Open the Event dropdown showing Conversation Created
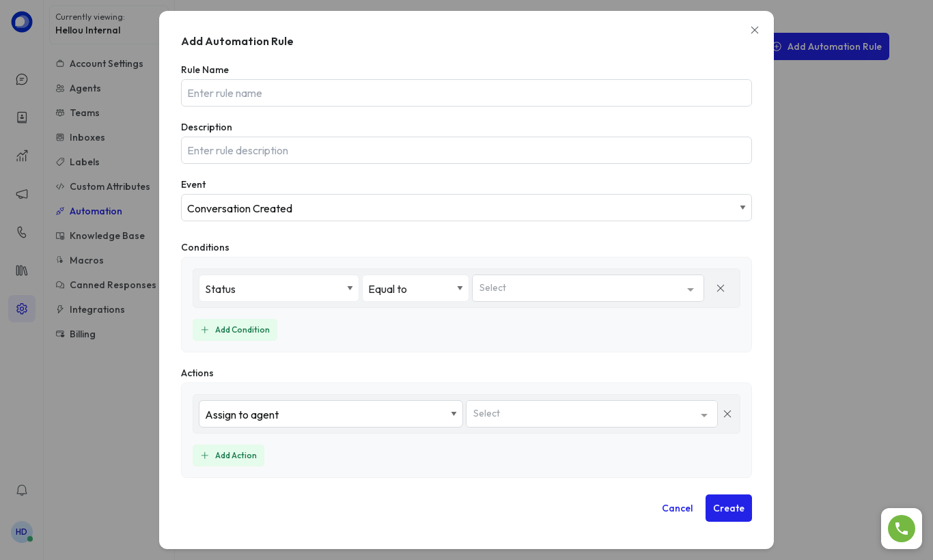The image size is (933, 560). [466, 208]
